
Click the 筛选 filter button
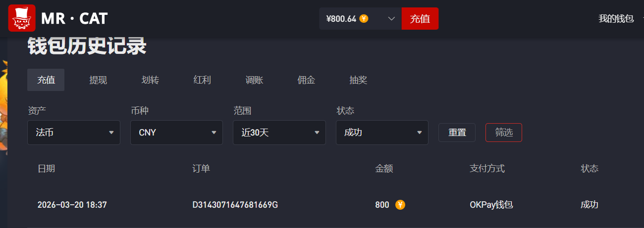point(504,133)
